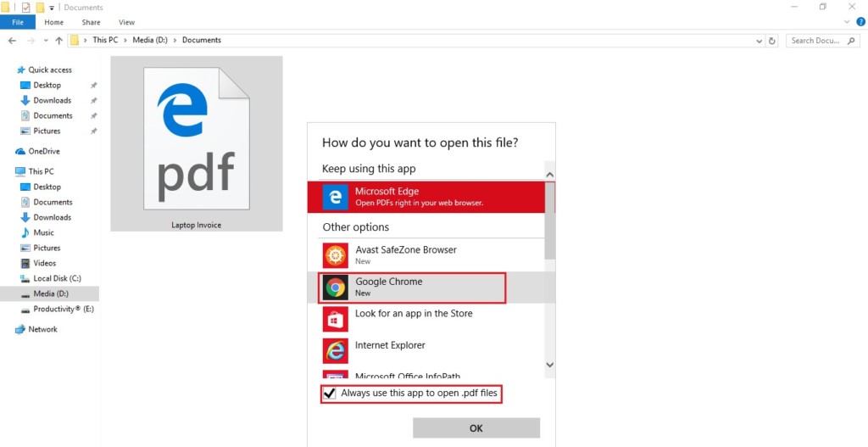The image size is (868, 447).
Task: Click the search magnifier icon
Action: tap(851, 41)
